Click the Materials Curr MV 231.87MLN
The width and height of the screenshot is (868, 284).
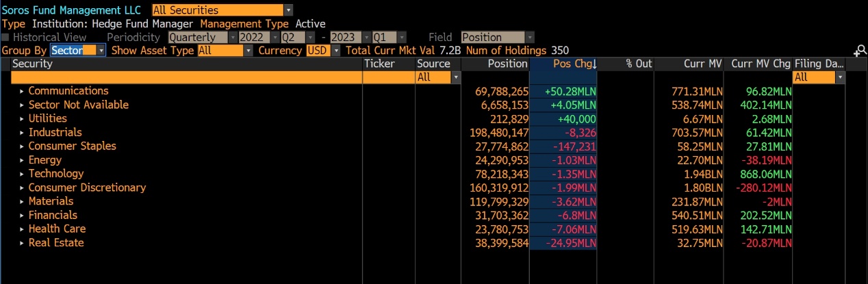pyautogui.click(x=696, y=201)
